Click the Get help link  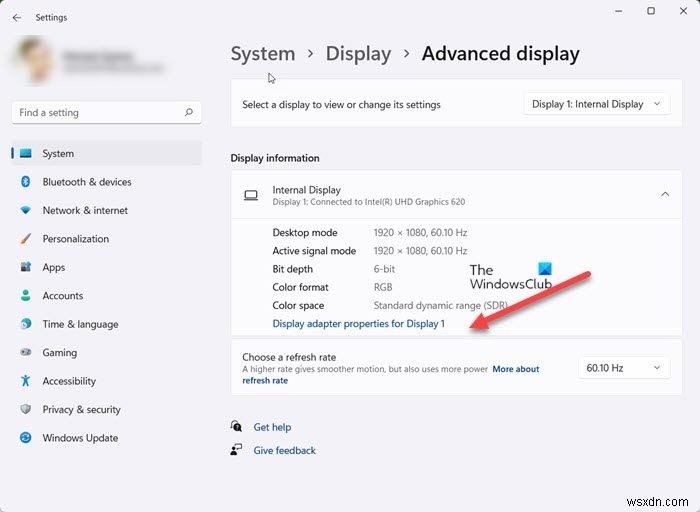click(272, 427)
